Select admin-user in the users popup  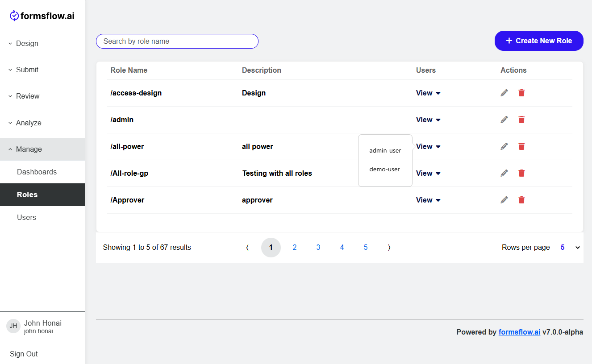tap(385, 151)
